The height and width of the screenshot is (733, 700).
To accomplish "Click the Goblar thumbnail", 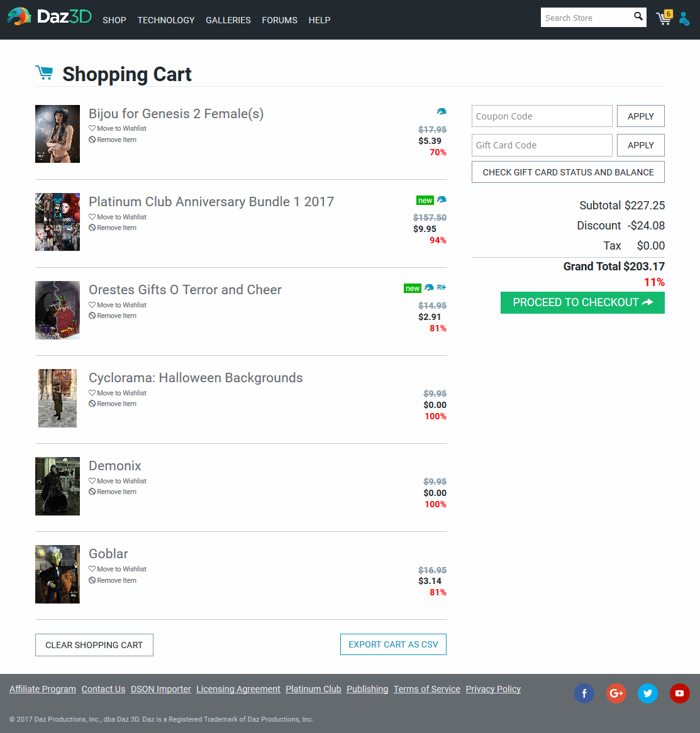I will [x=57, y=574].
